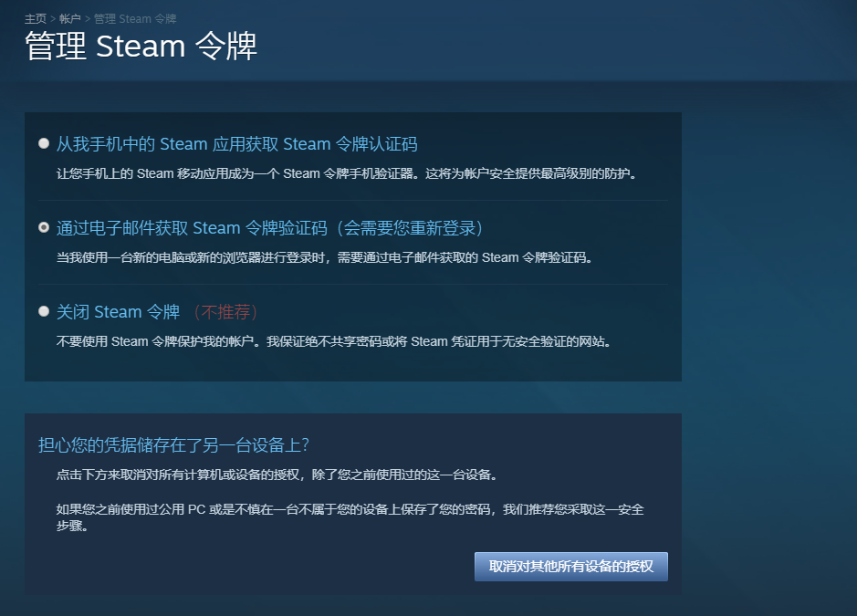
Task: Select the turn off Steam Guard radio button
Action: (44, 311)
